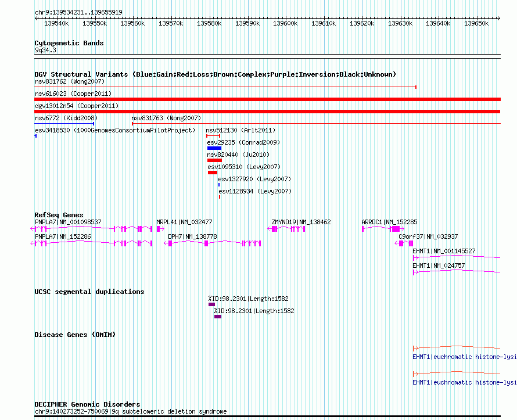
Task: Click the EHMT1|NM_024757 gene label
Action: click(x=439, y=265)
